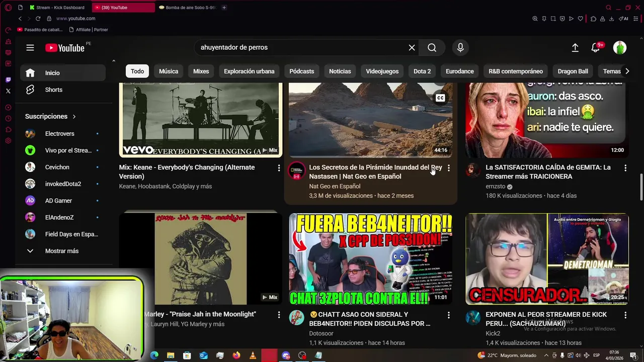Open the Electrovers channel subscription

click(63, 134)
